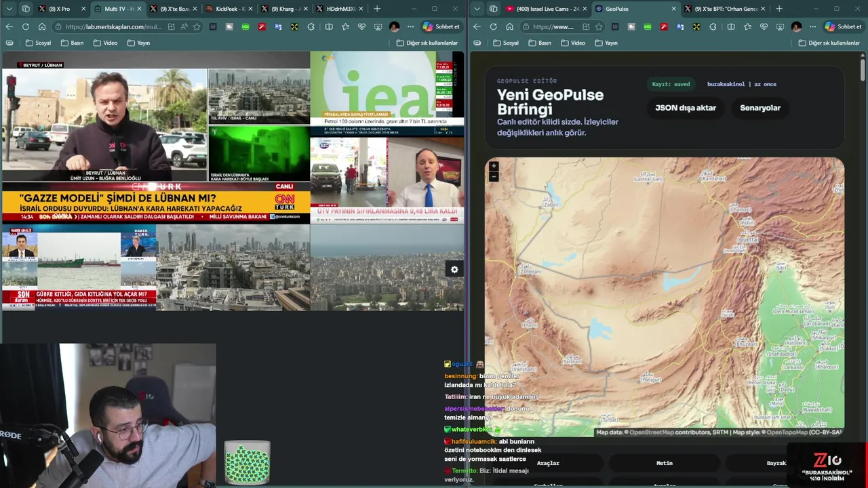
Task: Open Video bookmarks folder in left browser
Action: pos(105,43)
